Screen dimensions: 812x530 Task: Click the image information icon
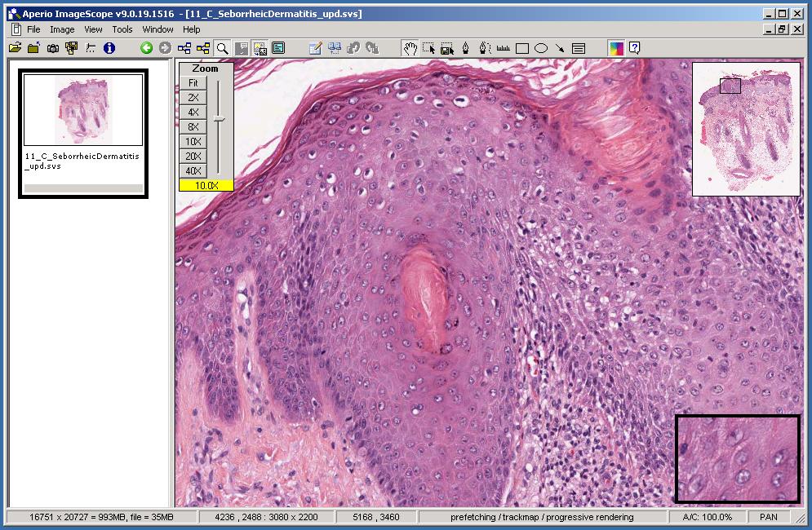[109, 48]
